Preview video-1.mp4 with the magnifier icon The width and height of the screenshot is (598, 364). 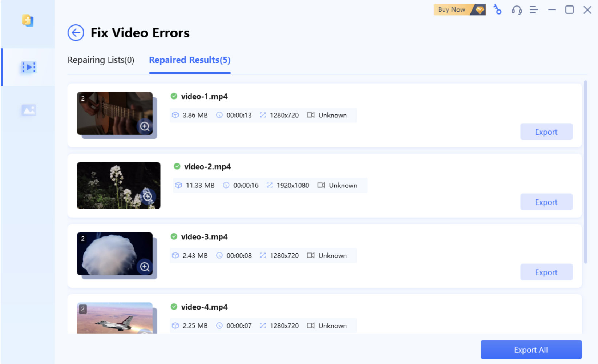(145, 126)
